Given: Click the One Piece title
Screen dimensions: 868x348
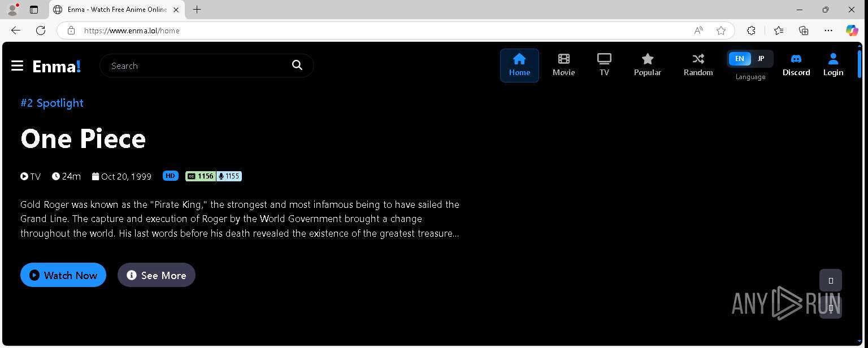Looking at the screenshot, I should click(83, 138).
